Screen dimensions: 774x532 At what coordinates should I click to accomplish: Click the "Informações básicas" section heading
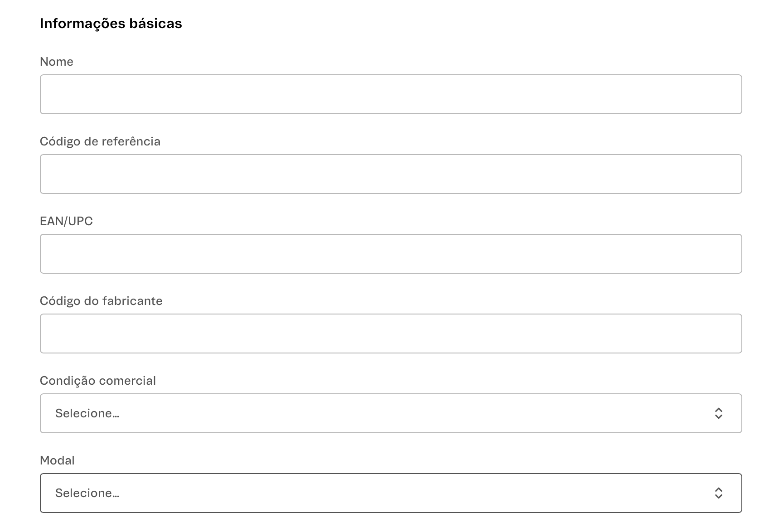point(111,24)
